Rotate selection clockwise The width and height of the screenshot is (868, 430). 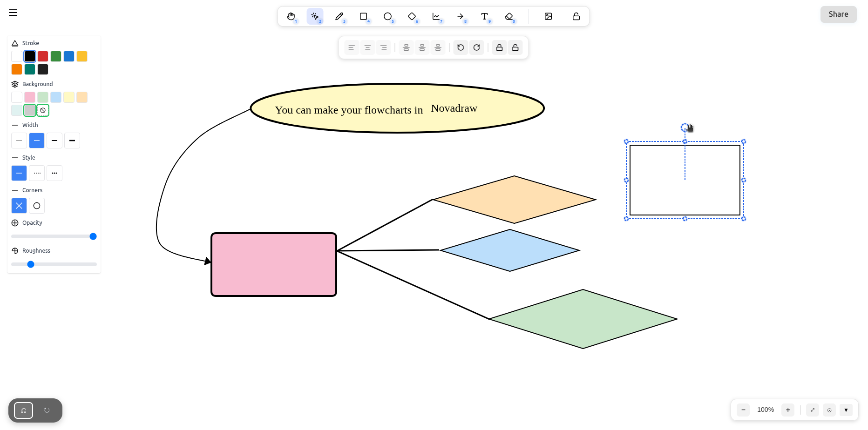click(476, 47)
